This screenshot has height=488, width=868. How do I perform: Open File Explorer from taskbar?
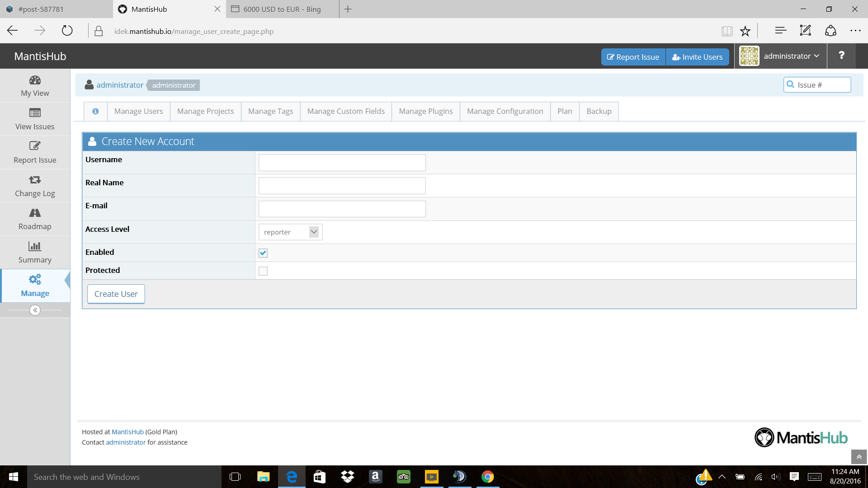coord(263,477)
